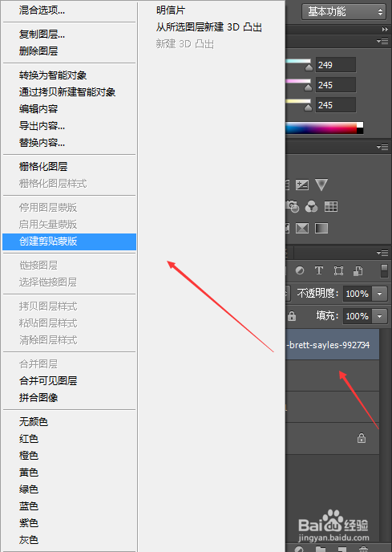
Task: Choose 编辑内容 from the menu
Action: click(38, 109)
